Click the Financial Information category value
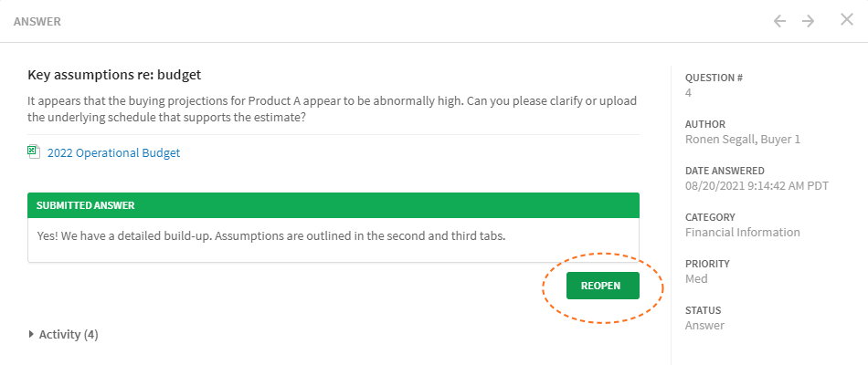The width and height of the screenshot is (868, 365). (x=742, y=233)
